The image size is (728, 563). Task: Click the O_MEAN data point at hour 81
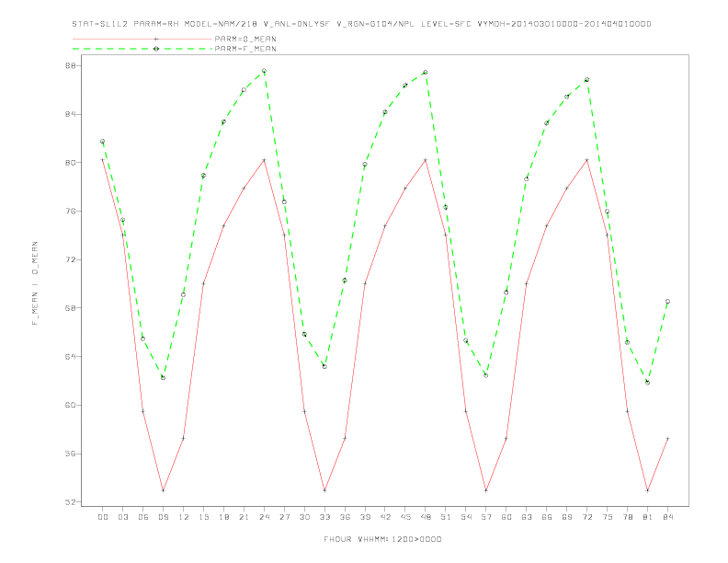pos(648,490)
